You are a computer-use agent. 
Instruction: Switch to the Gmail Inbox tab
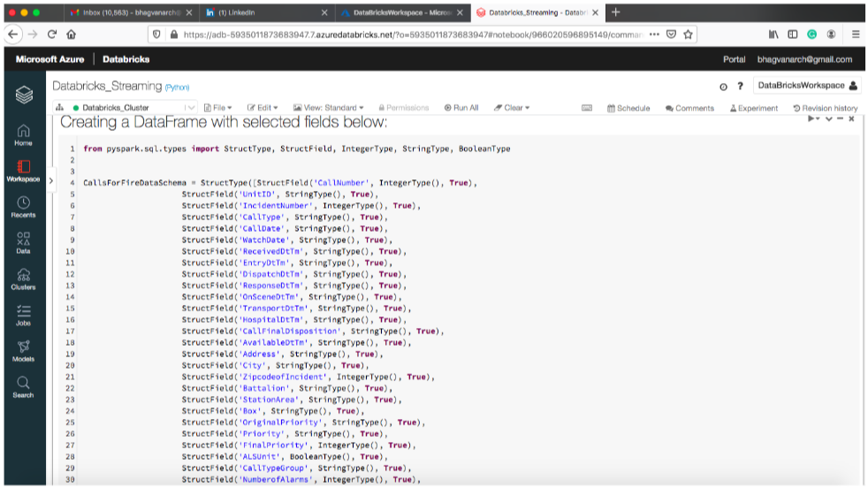coord(130,12)
